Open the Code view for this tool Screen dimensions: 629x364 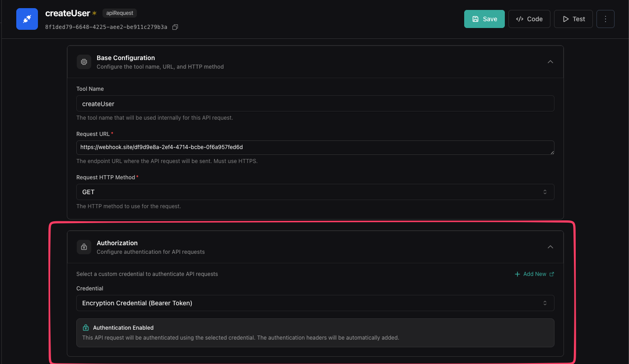529,19
